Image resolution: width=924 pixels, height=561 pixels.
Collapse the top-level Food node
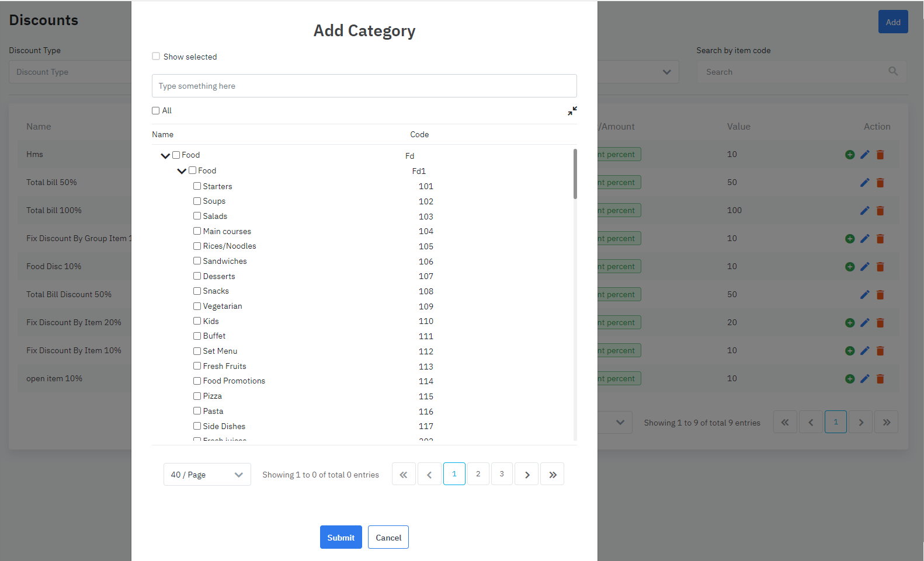[165, 155]
